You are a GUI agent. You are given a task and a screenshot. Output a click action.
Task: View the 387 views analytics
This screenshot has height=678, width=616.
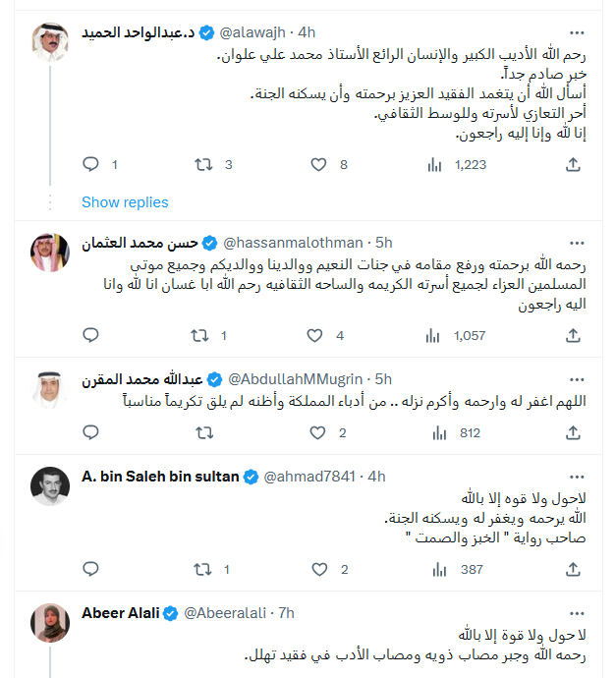433,569
